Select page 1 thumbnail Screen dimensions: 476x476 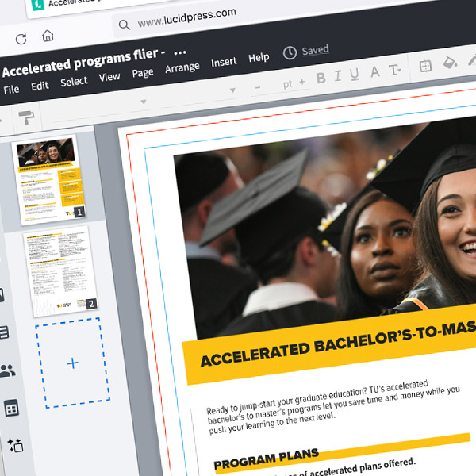pyautogui.click(x=50, y=180)
